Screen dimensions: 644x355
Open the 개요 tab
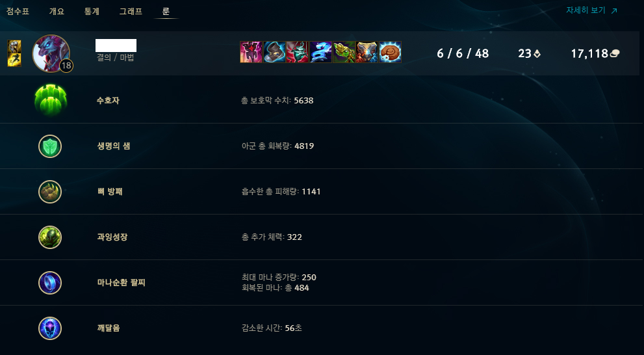pyautogui.click(x=57, y=12)
